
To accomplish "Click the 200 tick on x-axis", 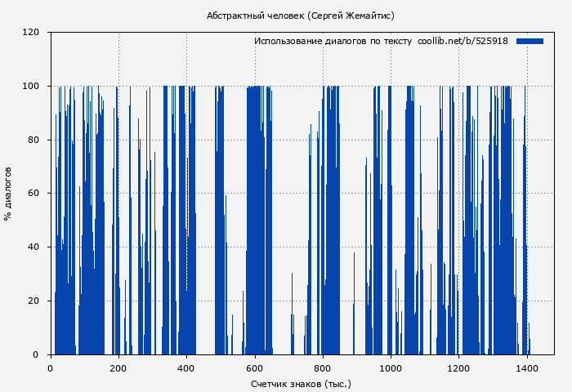I will point(118,368).
